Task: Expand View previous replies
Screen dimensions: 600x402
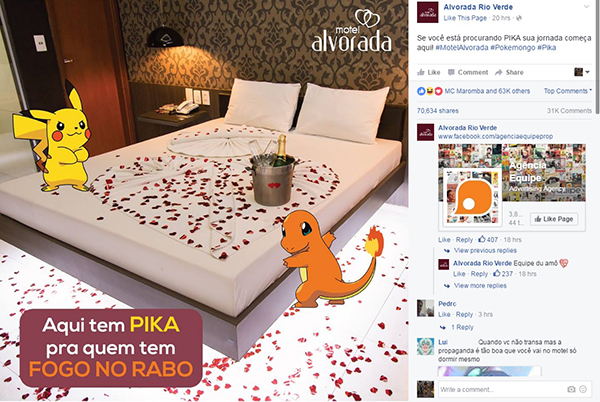Action: pos(485,251)
